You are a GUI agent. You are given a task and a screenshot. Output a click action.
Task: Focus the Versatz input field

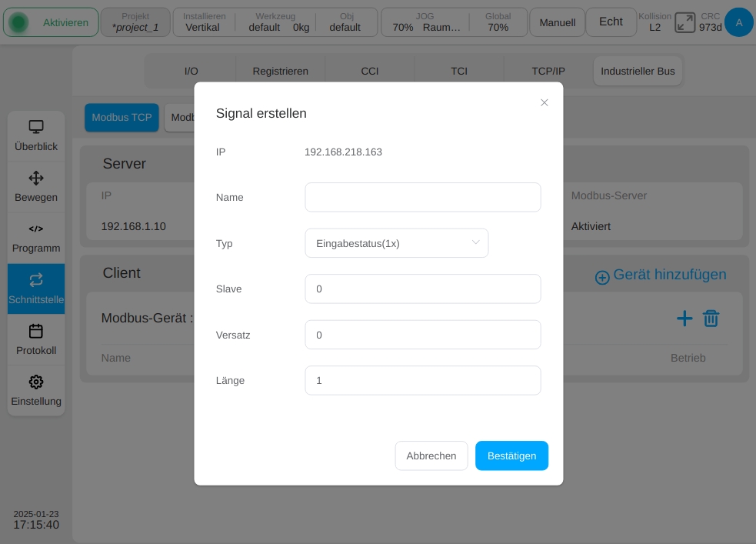[x=423, y=335]
